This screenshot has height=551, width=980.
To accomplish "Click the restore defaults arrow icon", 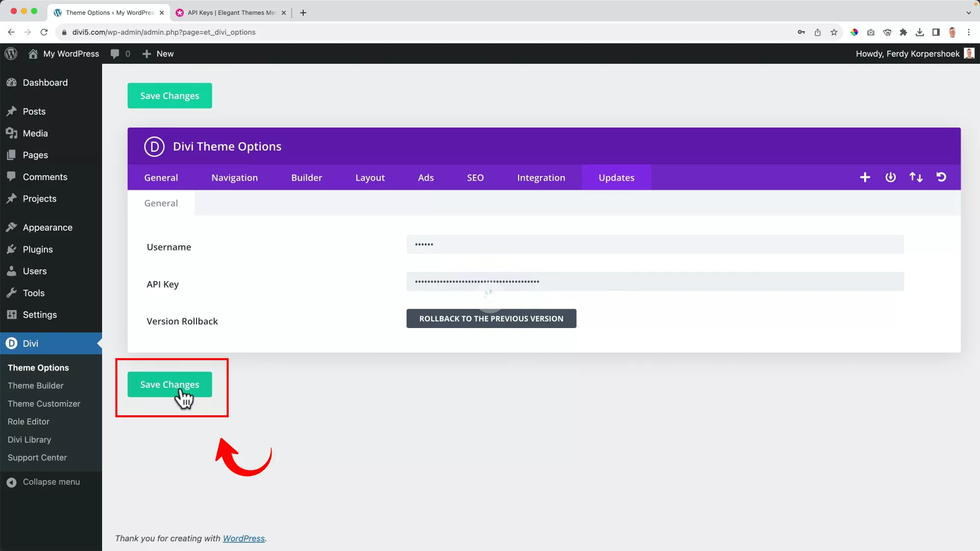I will click(x=941, y=177).
